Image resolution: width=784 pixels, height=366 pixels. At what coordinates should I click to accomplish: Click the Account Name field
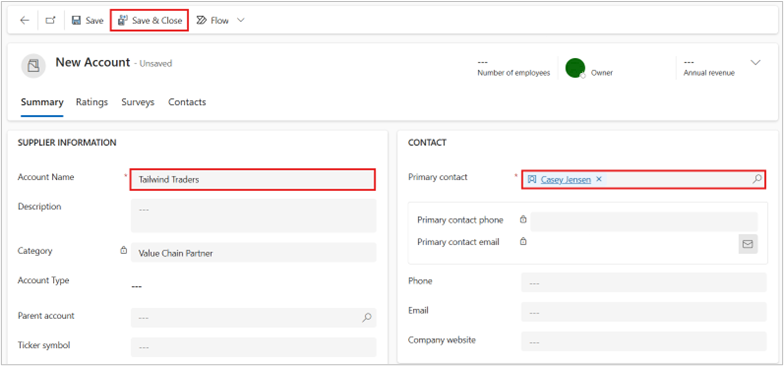pos(252,180)
